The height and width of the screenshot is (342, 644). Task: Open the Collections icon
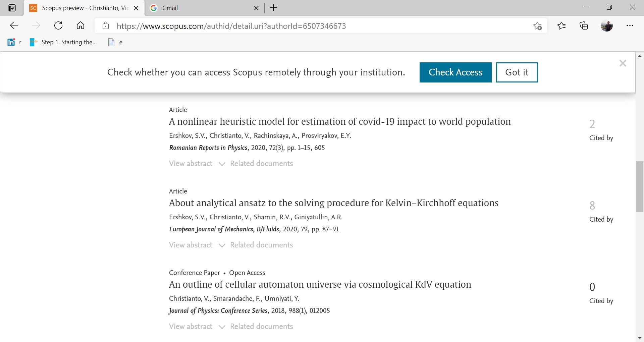point(584,25)
